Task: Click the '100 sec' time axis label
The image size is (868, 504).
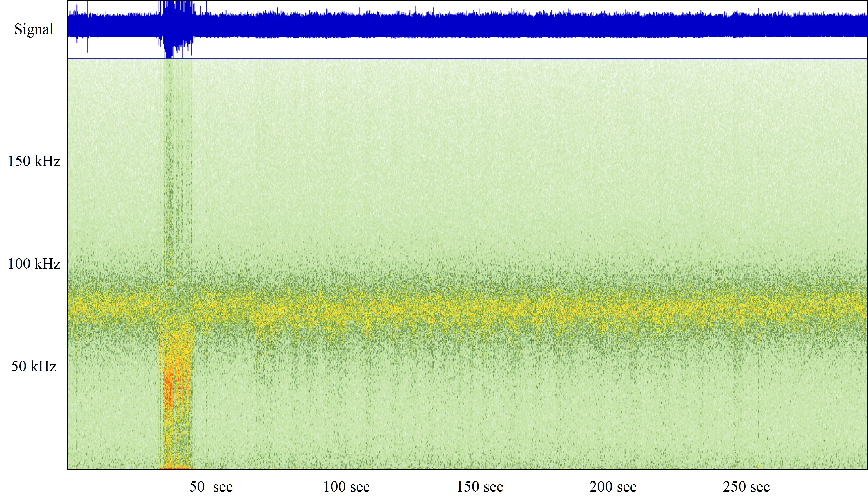Action: tap(346, 487)
